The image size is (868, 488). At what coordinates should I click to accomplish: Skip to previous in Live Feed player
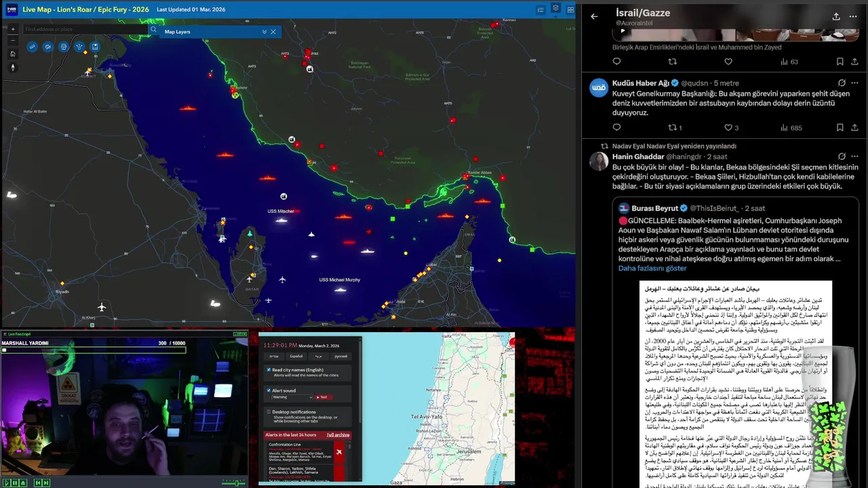(x=38, y=483)
